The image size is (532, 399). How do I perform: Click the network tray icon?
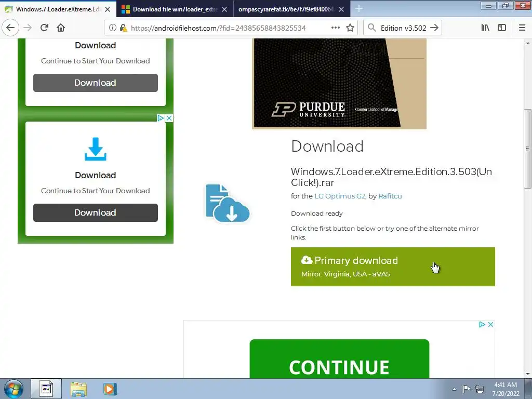click(480, 389)
